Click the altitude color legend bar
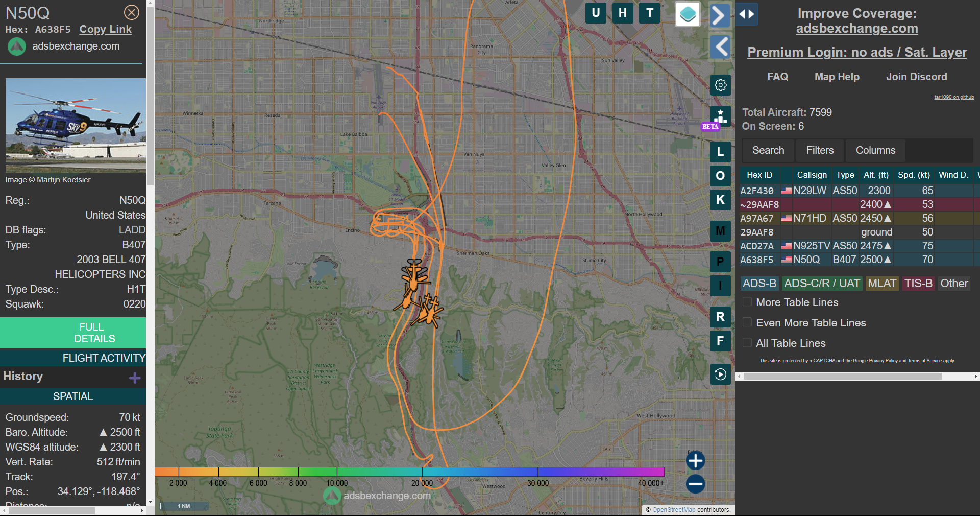This screenshot has height=516, width=980. pyautogui.click(x=409, y=472)
